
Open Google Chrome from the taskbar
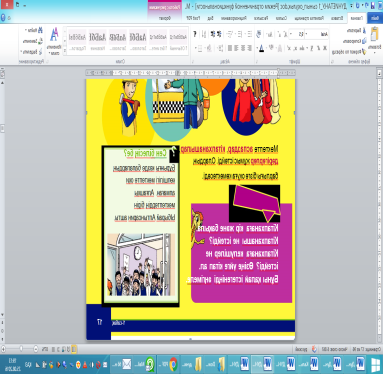[173, 364]
